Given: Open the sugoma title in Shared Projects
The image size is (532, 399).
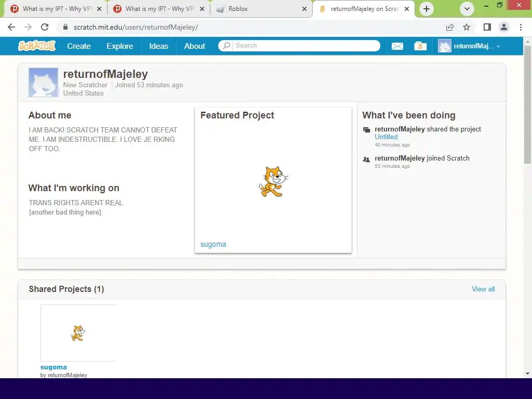Looking at the screenshot, I should [54, 367].
